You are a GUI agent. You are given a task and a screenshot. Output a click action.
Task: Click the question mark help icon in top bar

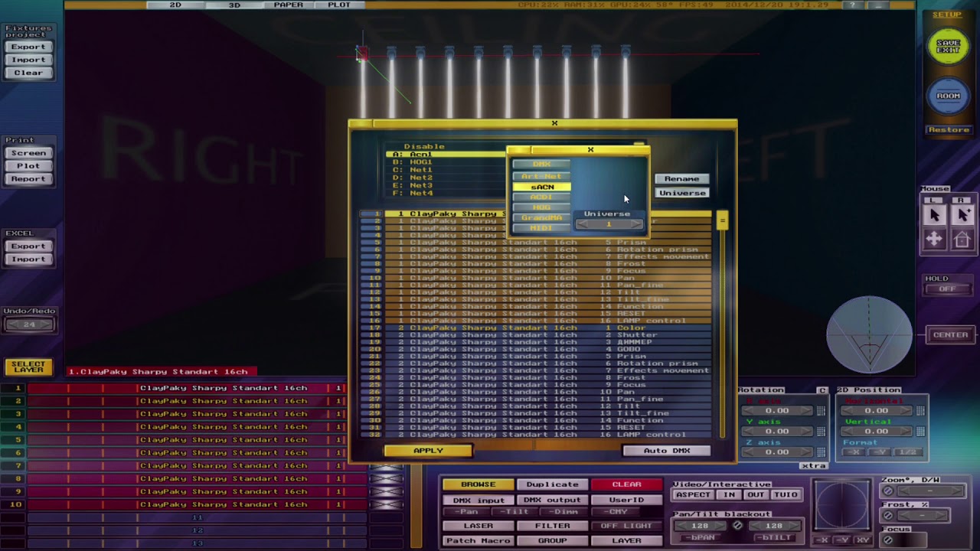(853, 5)
